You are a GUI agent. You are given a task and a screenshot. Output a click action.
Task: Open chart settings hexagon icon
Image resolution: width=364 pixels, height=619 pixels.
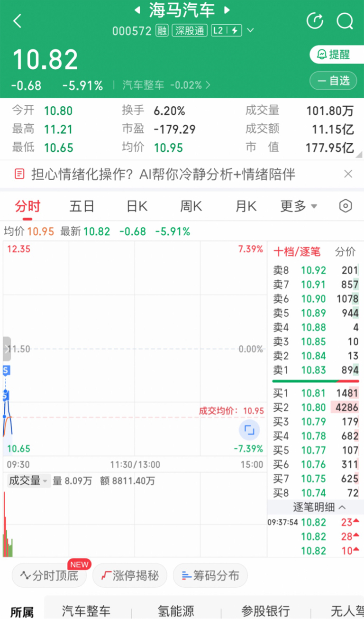point(346,206)
